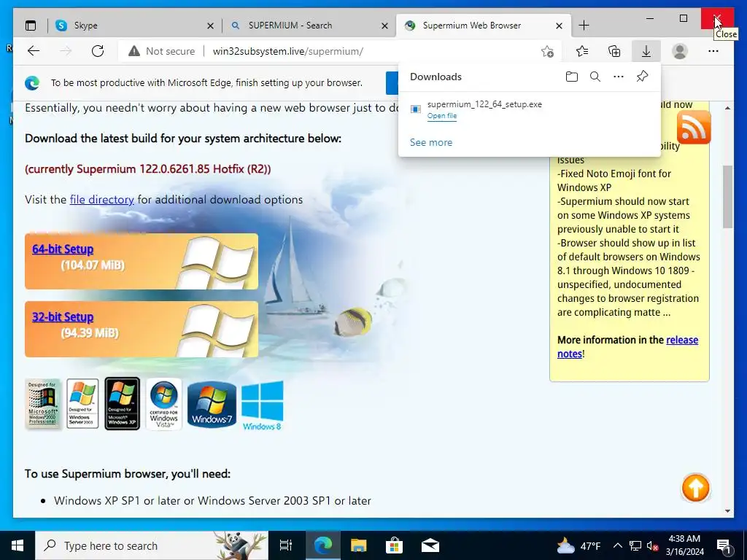Open Edge Settings and more menu
This screenshot has width=747, height=560.
pyautogui.click(x=713, y=51)
